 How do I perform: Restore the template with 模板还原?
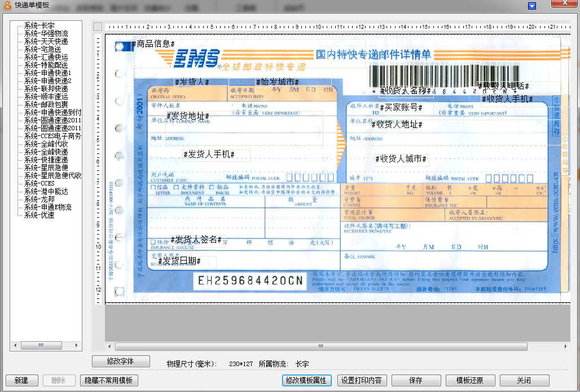[x=470, y=381]
